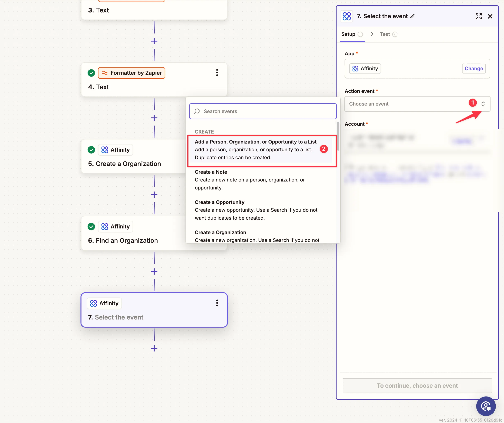Click the green check on step 4
The width and height of the screenshot is (504, 423).
point(91,73)
